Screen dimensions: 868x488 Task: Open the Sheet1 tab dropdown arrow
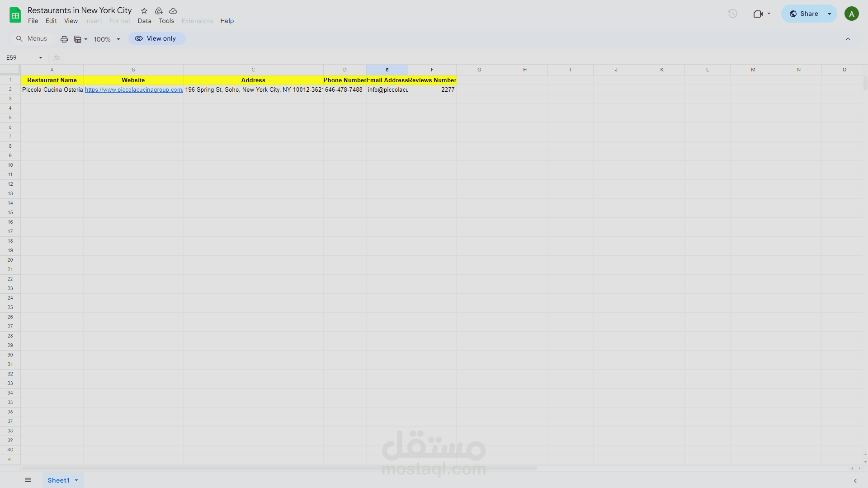pyautogui.click(x=76, y=480)
